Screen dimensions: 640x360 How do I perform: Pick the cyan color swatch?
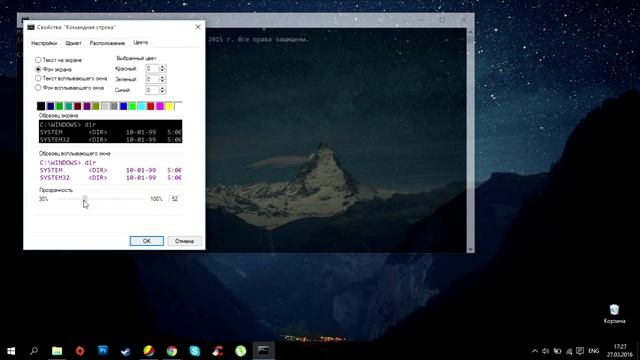pos(142,106)
